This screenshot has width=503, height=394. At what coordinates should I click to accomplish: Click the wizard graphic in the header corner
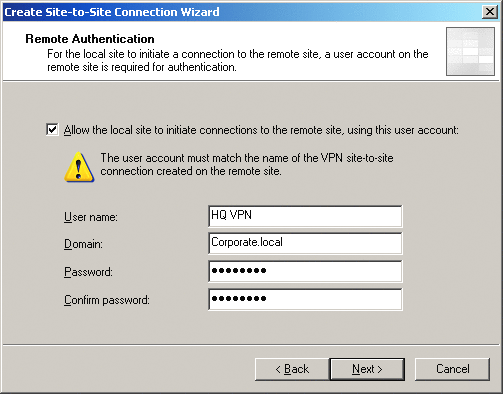pyautogui.click(x=470, y=51)
